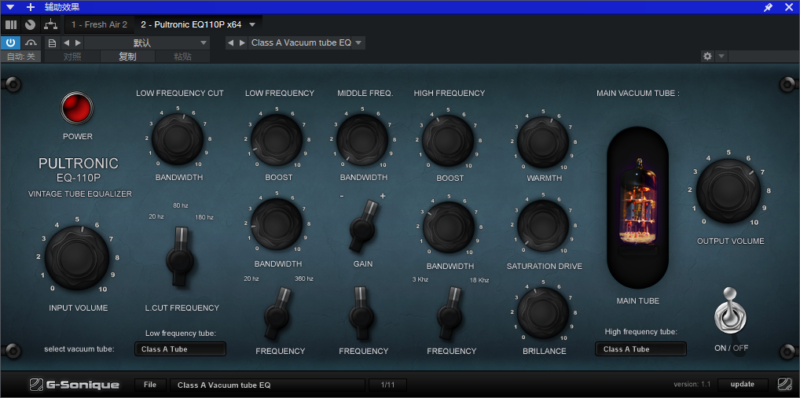Switch to the 1 - Fresh Air 2 tab
Viewport: 800px width, 398px height.
tap(99, 24)
